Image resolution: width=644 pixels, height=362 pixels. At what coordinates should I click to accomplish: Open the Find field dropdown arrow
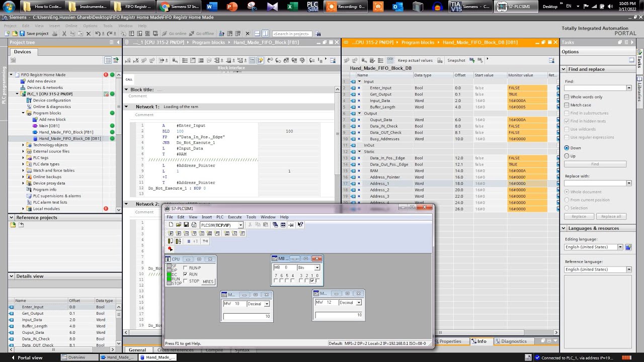point(628,88)
